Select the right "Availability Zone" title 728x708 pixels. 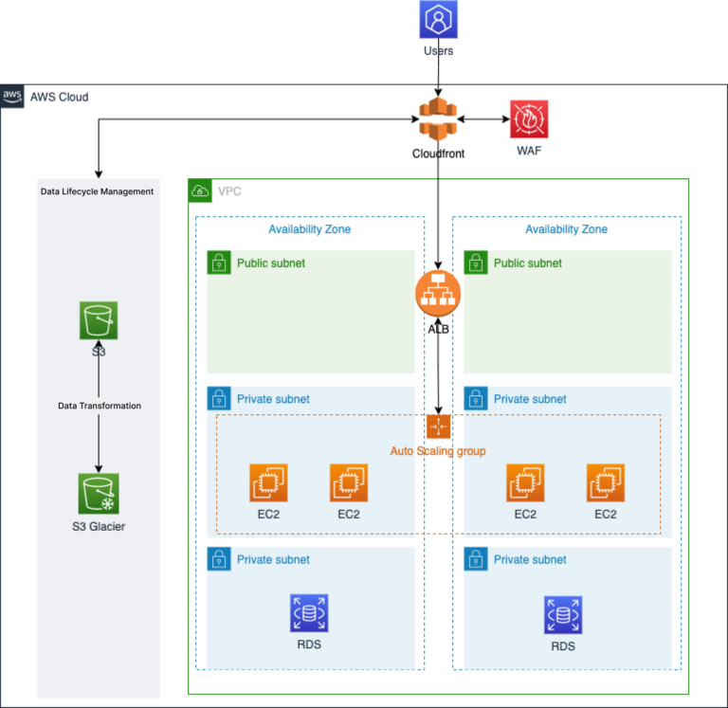coord(567,228)
